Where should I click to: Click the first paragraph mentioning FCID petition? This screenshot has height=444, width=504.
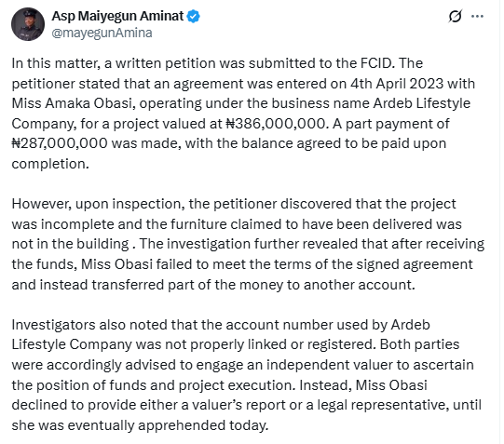coord(243,114)
